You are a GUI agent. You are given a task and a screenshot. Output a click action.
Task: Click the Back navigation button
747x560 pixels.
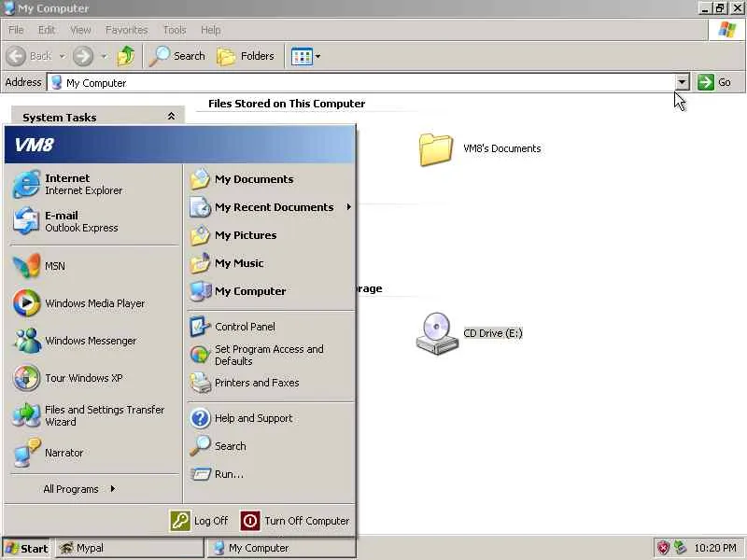30,56
